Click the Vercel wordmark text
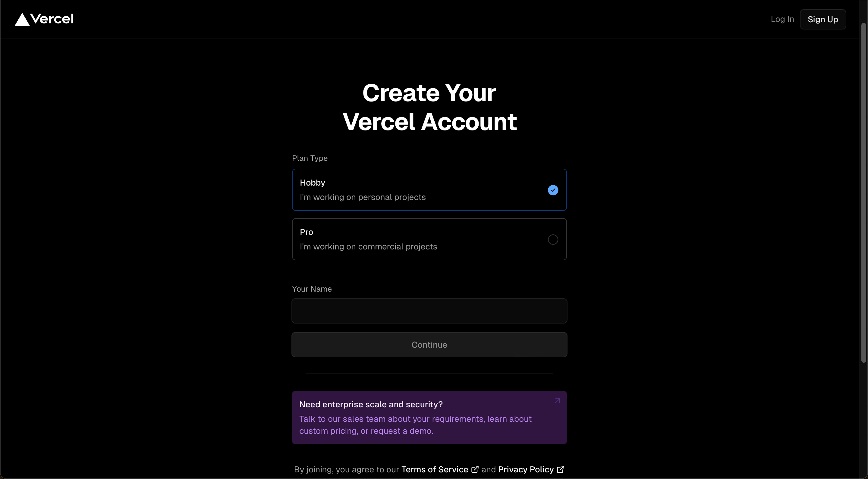Viewport: 868px width, 479px height. [52, 19]
